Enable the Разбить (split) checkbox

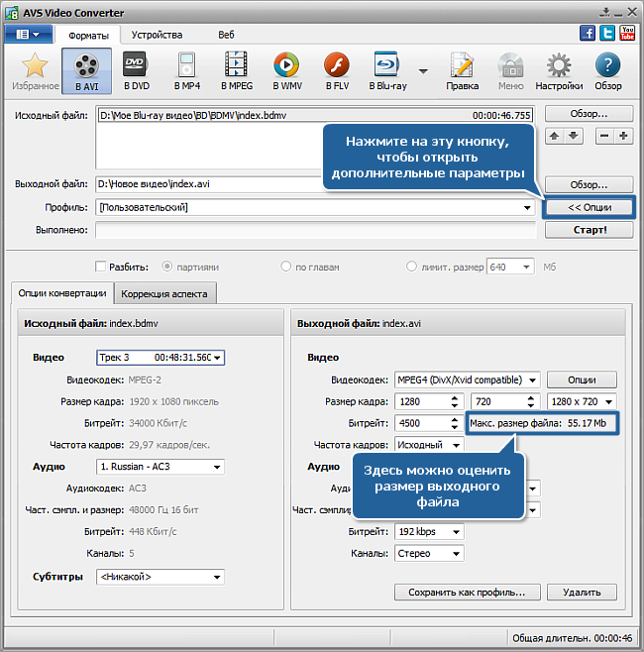101,267
